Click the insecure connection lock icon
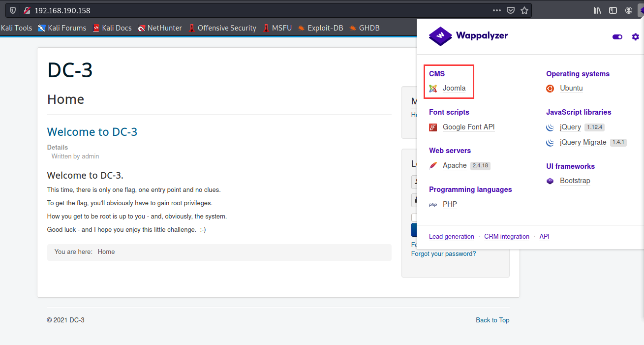The height and width of the screenshot is (345, 644). tap(27, 10)
